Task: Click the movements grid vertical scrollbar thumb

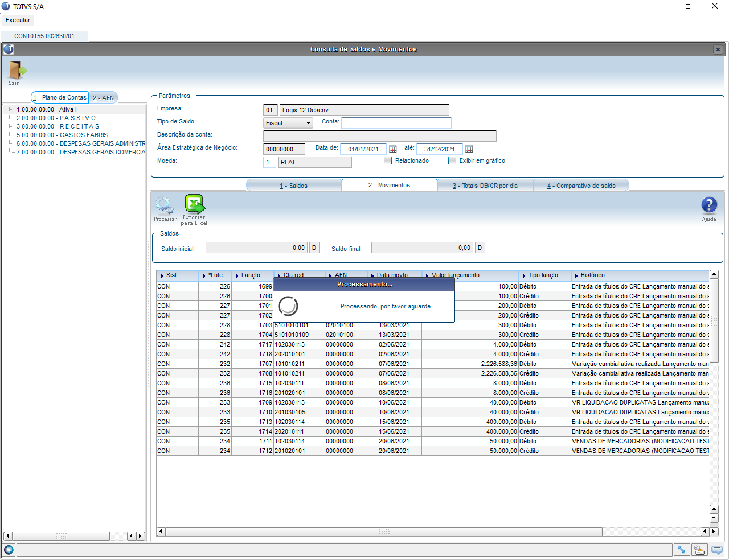Action: pyautogui.click(x=714, y=320)
